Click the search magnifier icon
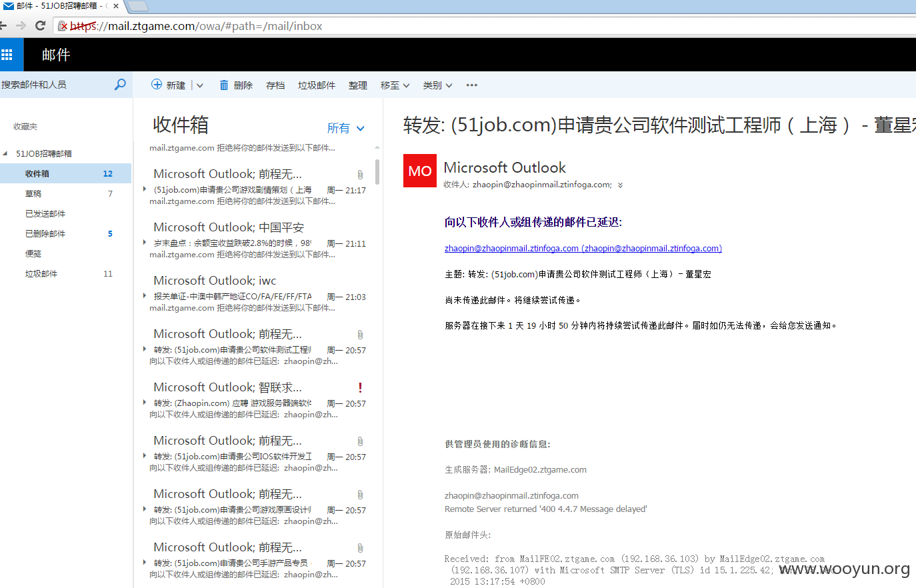Image resolution: width=916 pixels, height=588 pixels. point(120,85)
